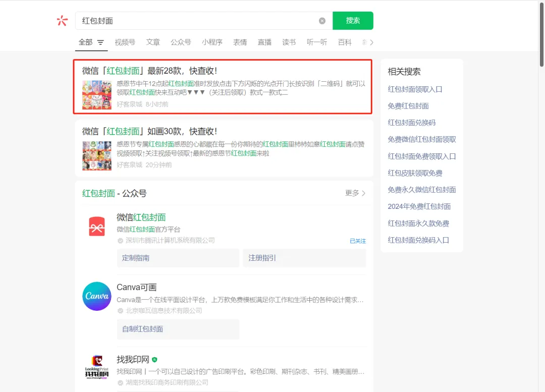The height and width of the screenshot is (392, 545).
Task: Switch to the 听一听 tab
Action: (x=317, y=42)
